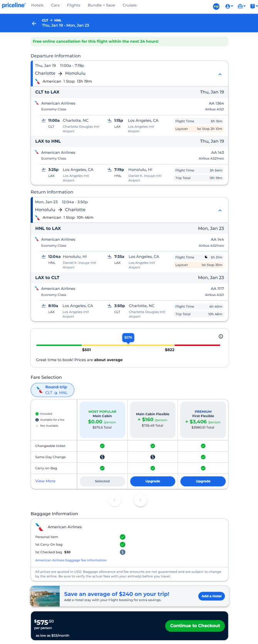Click the takeoff icon beside 11:00a Charlotte
Screen dimensions: 258x644
(x=44, y=120)
